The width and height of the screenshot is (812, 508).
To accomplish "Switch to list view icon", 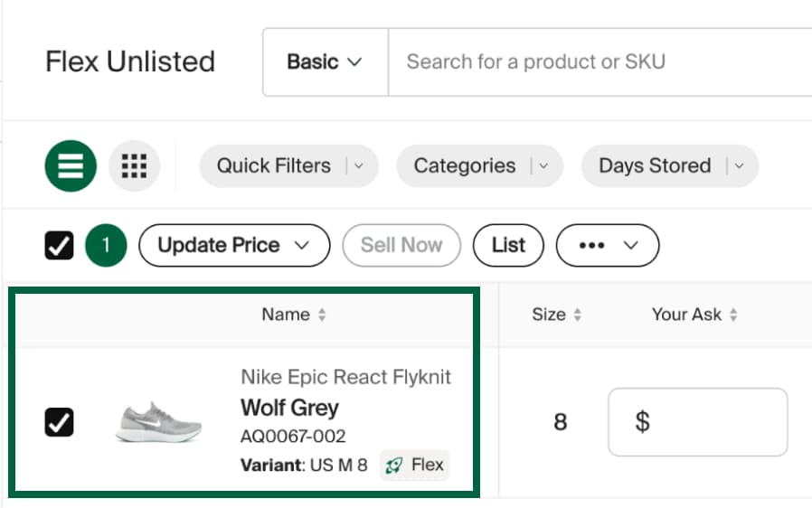I will pos(71,165).
